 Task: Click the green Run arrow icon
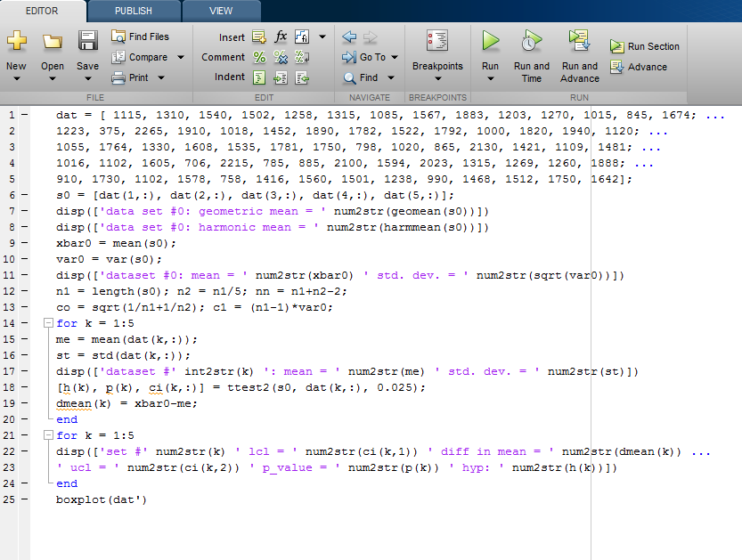(x=490, y=41)
